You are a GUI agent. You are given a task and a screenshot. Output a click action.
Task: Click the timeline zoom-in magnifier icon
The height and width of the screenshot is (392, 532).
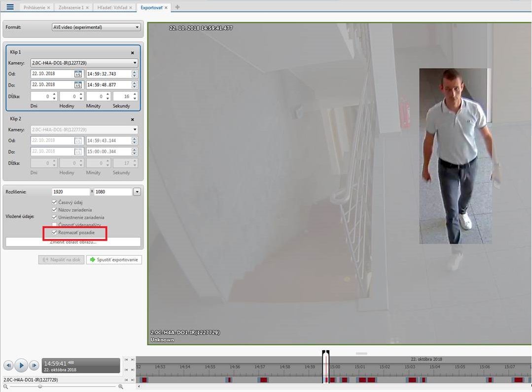coord(121,387)
